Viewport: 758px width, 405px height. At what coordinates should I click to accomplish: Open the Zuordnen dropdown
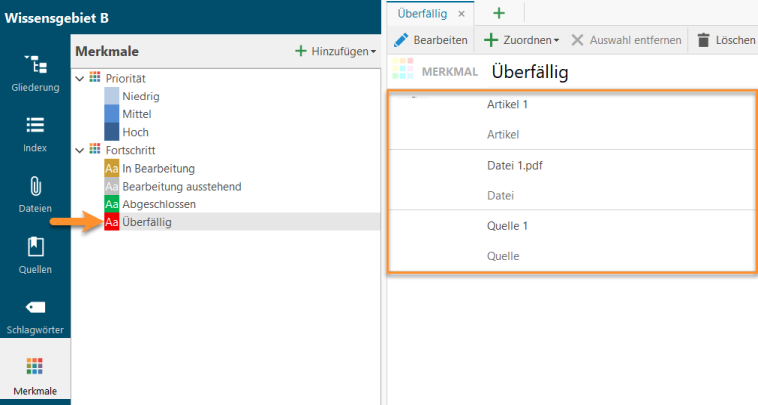[x=522, y=40]
